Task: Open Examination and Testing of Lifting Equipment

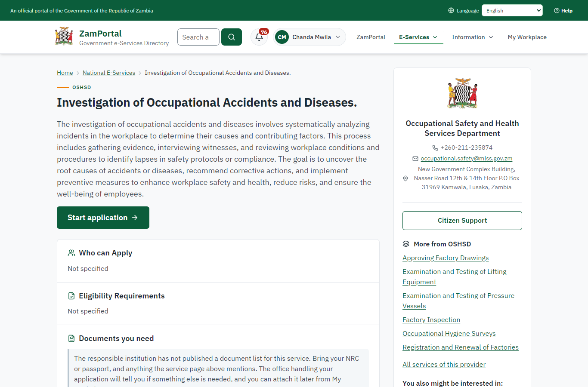Action: (455, 277)
